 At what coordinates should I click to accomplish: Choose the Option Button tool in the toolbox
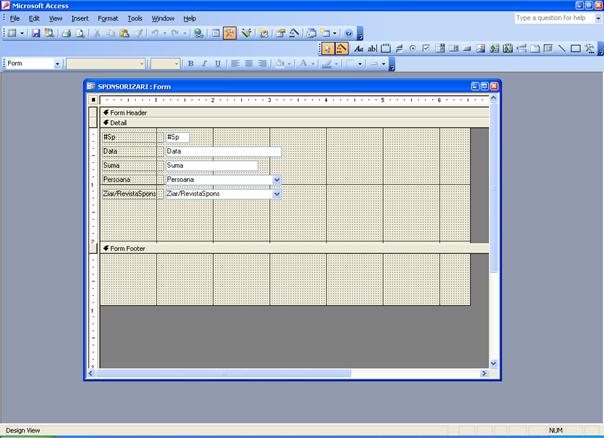[x=413, y=48]
